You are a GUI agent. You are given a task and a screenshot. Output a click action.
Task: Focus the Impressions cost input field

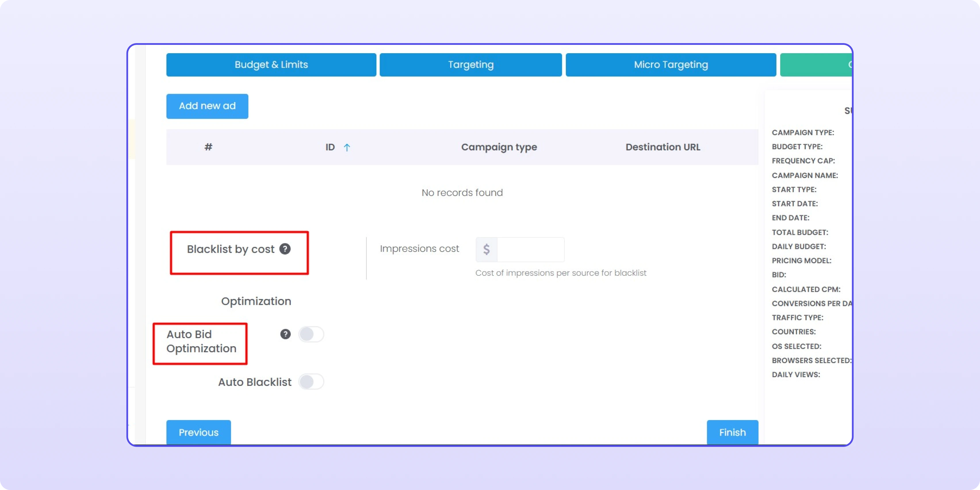[x=530, y=250]
